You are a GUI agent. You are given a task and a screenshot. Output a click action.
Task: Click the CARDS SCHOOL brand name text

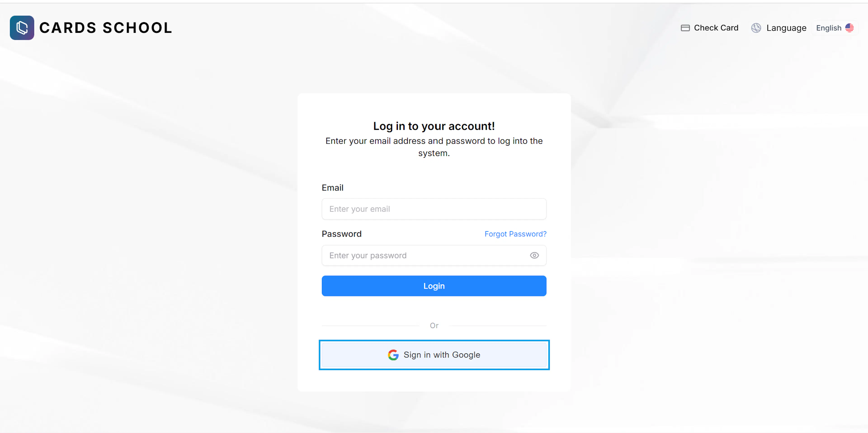tap(106, 28)
